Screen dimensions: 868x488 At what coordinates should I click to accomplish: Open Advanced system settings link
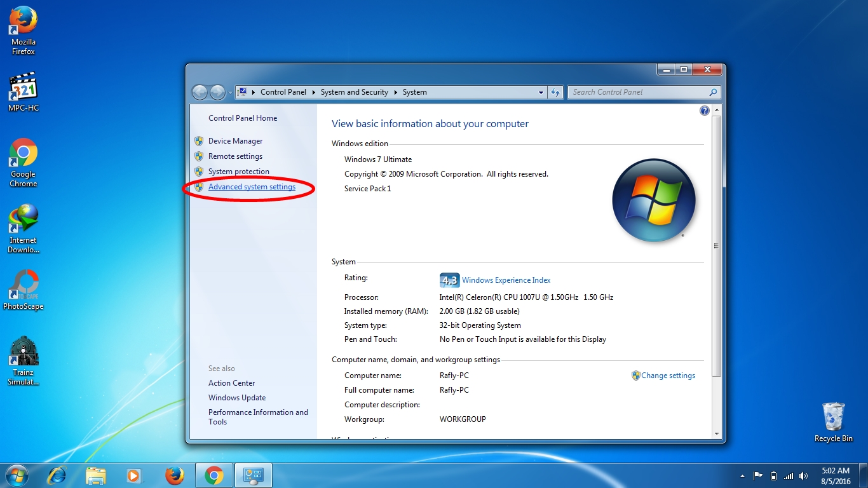coord(252,187)
